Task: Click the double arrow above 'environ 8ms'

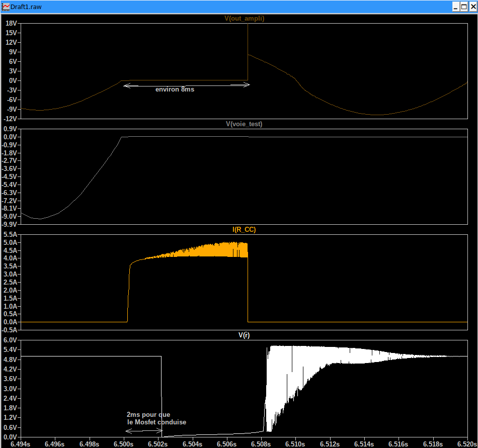Action: (186, 85)
